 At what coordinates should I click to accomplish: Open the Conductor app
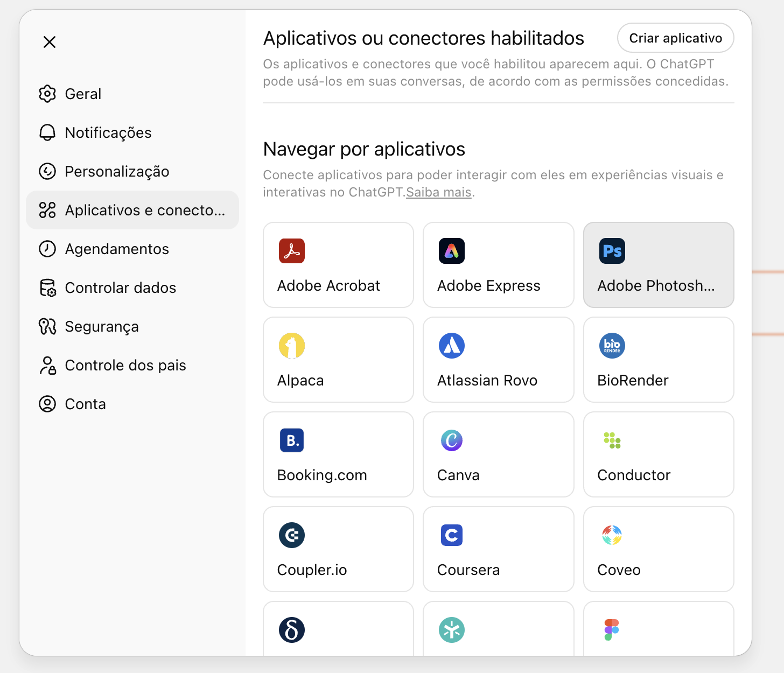point(658,454)
